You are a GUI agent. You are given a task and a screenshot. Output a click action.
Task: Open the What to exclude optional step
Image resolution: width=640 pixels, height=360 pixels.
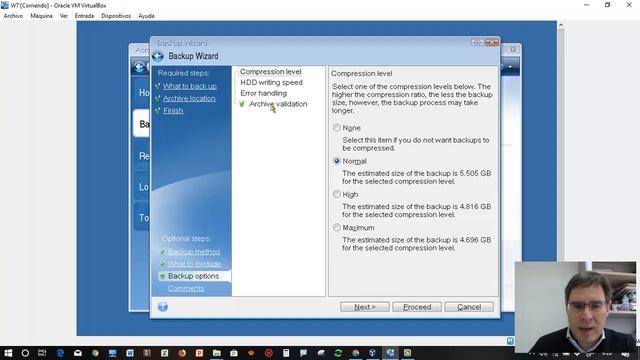[194, 264]
